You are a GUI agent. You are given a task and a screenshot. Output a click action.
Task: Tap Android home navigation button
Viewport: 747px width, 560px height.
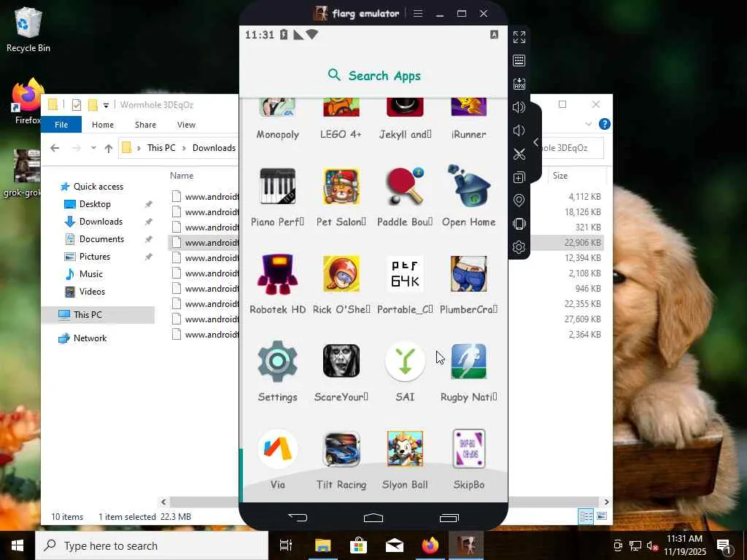point(373,517)
